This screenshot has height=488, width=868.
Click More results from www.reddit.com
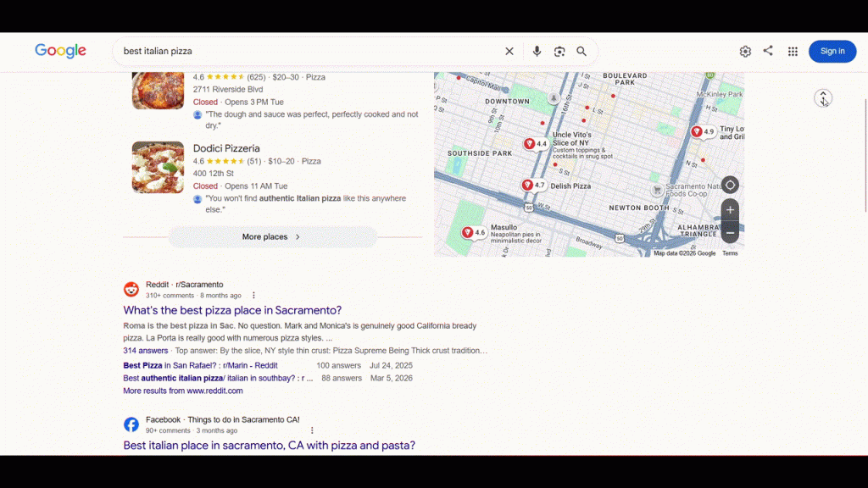[183, 391]
